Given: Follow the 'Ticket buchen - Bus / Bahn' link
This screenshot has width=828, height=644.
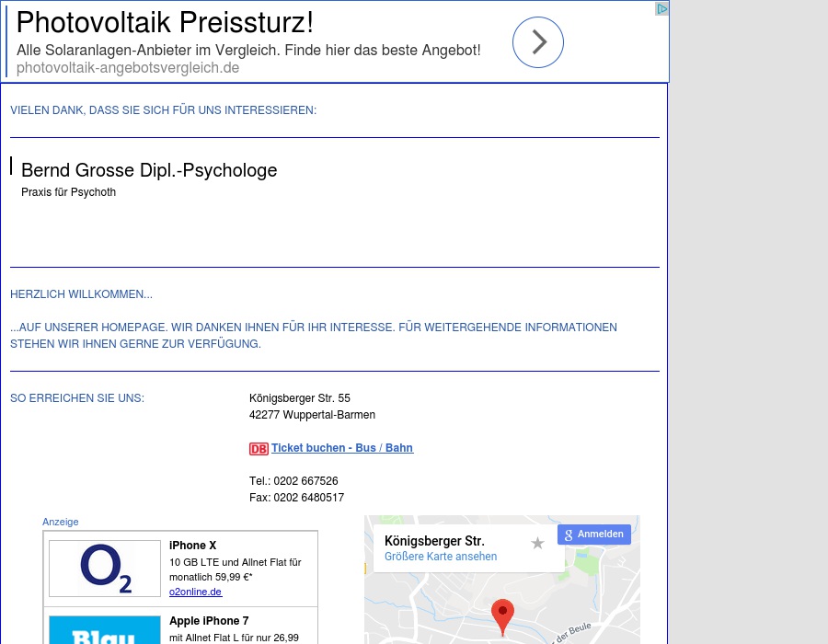Looking at the screenshot, I should pyautogui.click(x=342, y=448).
